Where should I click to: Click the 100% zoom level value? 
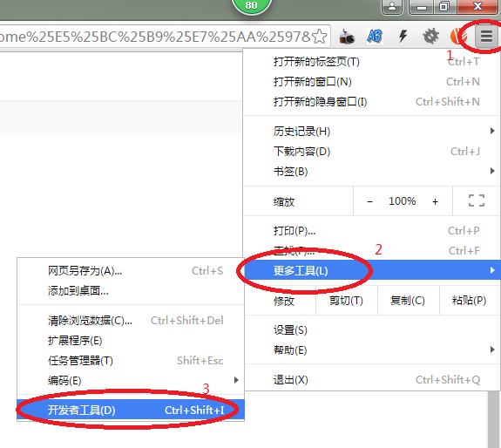pos(403,201)
